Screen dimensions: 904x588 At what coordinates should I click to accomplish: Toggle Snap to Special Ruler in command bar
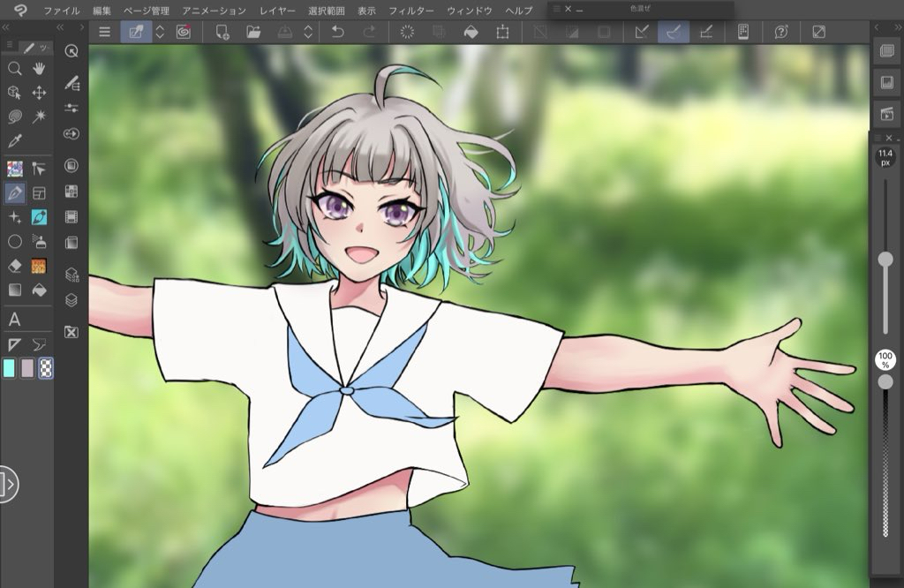point(674,33)
